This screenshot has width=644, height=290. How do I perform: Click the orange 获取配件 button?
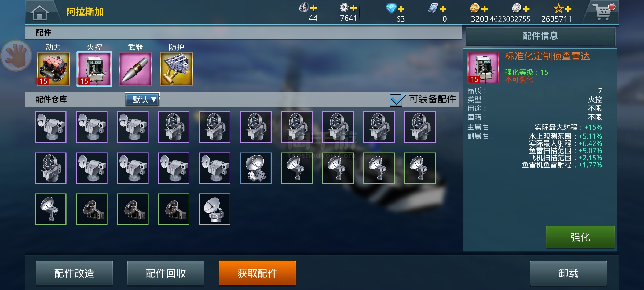[257, 273]
